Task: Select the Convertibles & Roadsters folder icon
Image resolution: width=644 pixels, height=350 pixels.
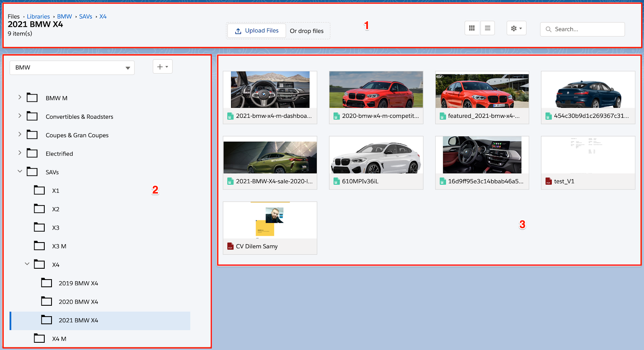Action: [32, 116]
